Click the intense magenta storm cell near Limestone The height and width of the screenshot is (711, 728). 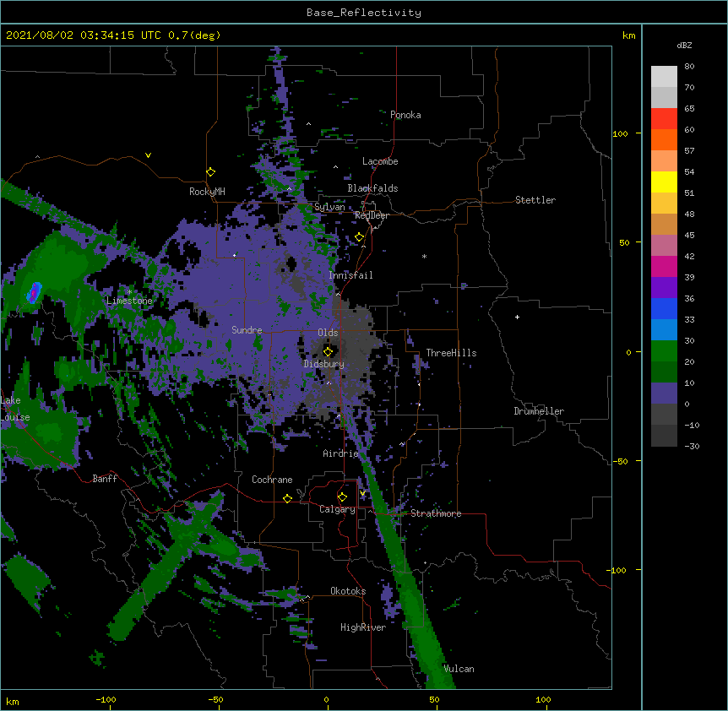pos(34,293)
